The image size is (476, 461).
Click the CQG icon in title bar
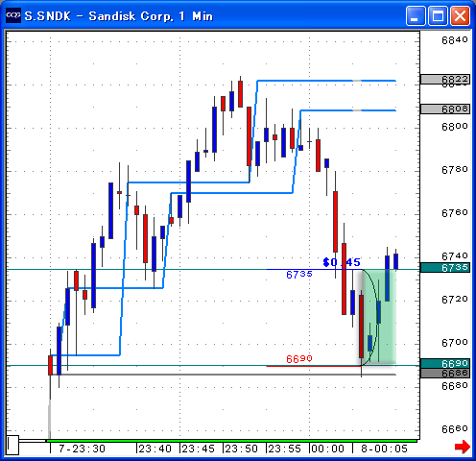pyautogui.click(x=13, y=15)
